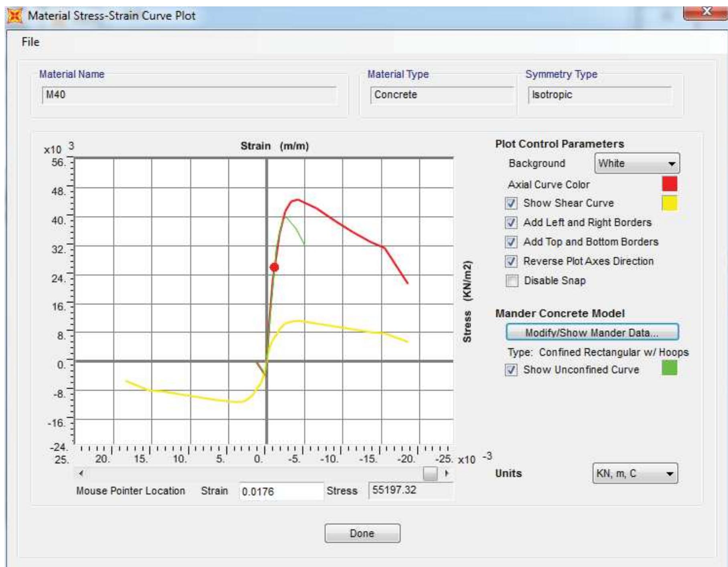Open the Background color dropdown
Screen dimensions: 728x567
[x=637, y=163]
